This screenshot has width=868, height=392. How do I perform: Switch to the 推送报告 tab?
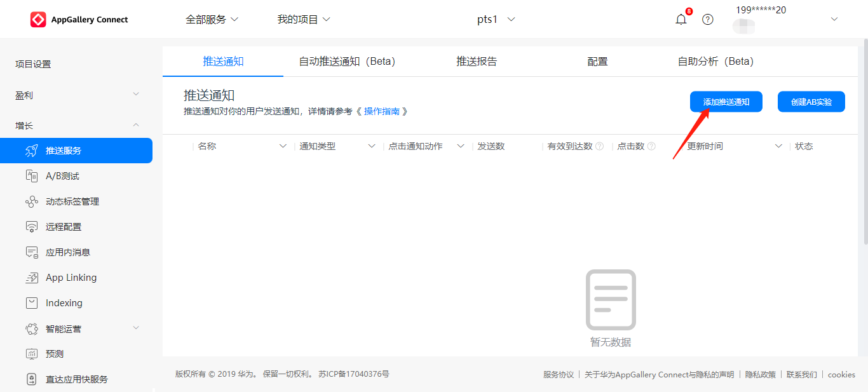(477, 62)
